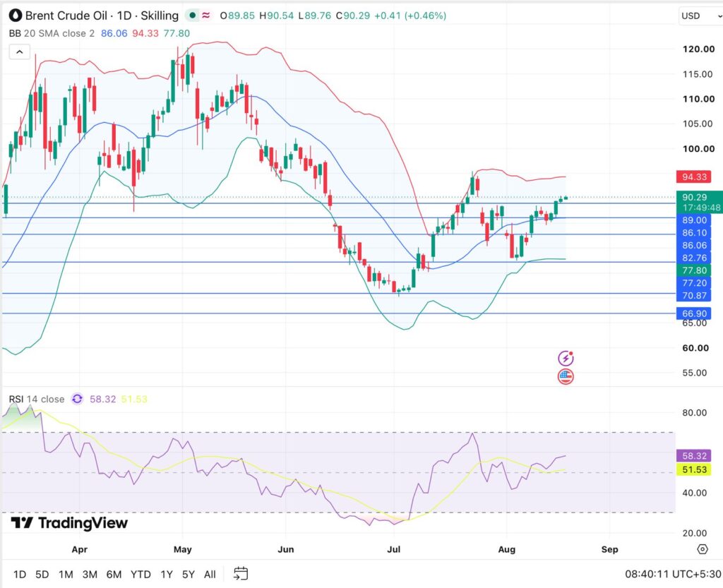Screen dimensions: 723x588
Task: Select the 5D time range
Action: pyautogui.click(x=42, y=574)
